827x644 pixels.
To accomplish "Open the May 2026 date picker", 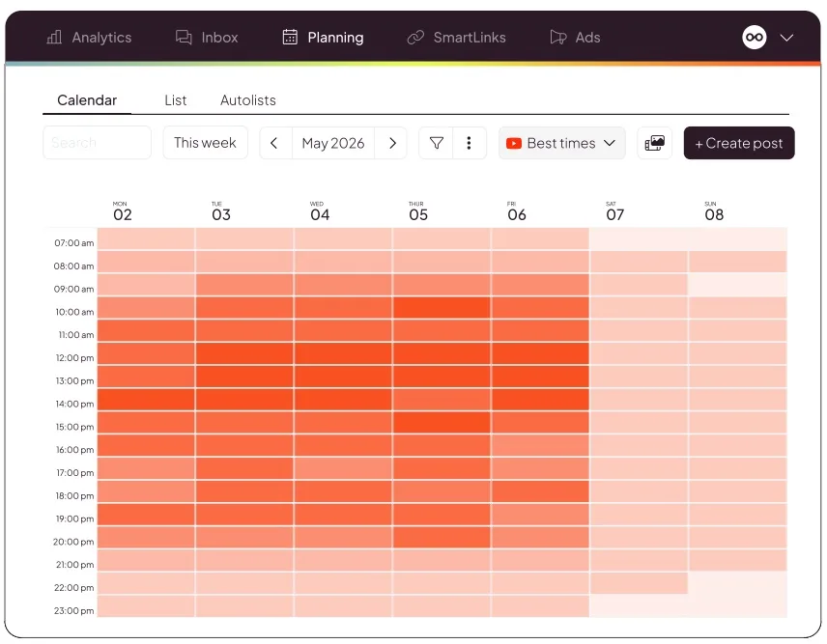I will (333, 143).
